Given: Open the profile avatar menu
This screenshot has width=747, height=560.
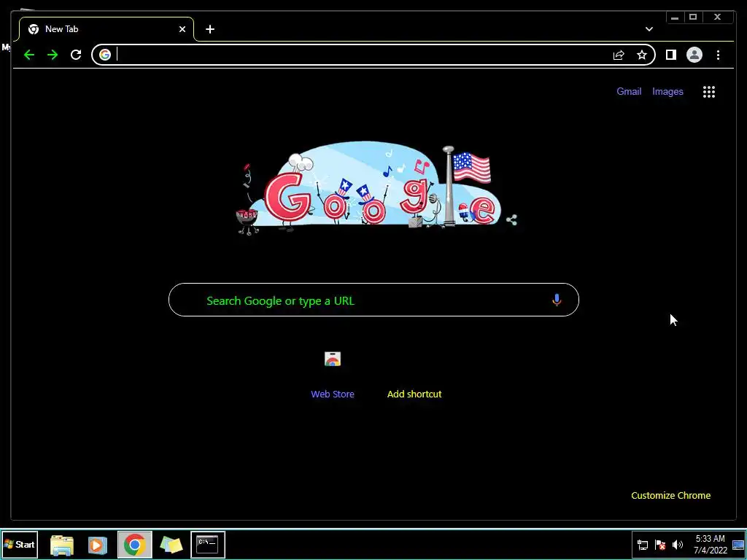Looking at the screenshot, I should pyautogui.click(x=694, y=55).
